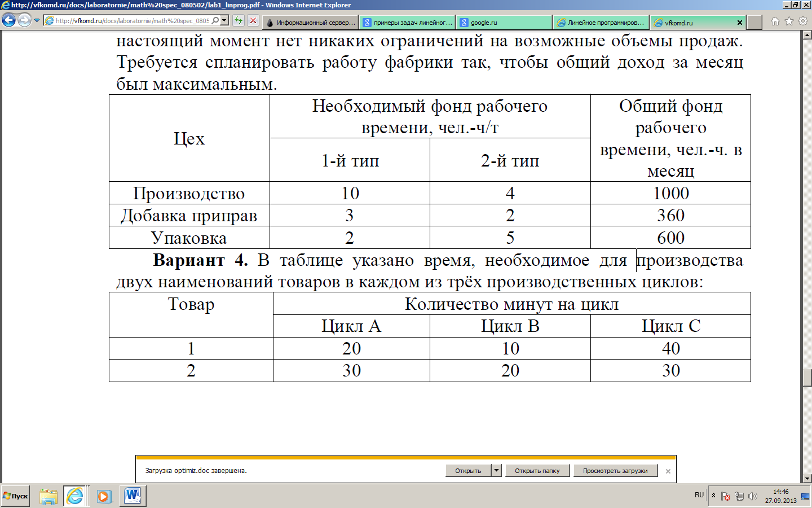Click the vertical scrollbar thumb

[807, 378]
